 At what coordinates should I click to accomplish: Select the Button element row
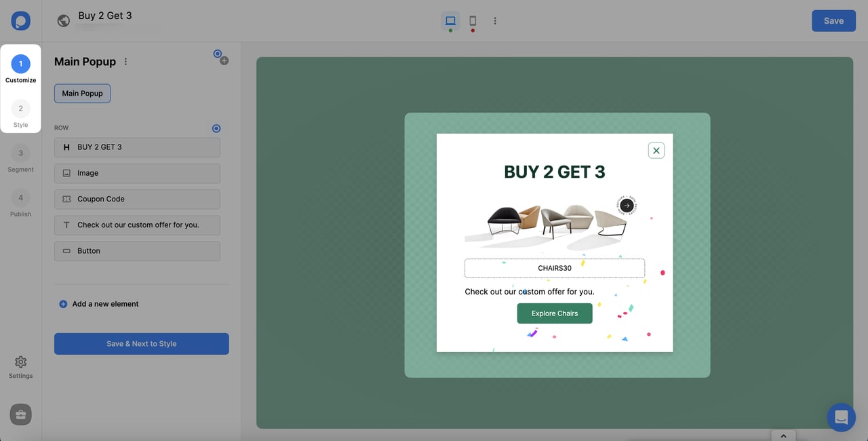[137, 251]
